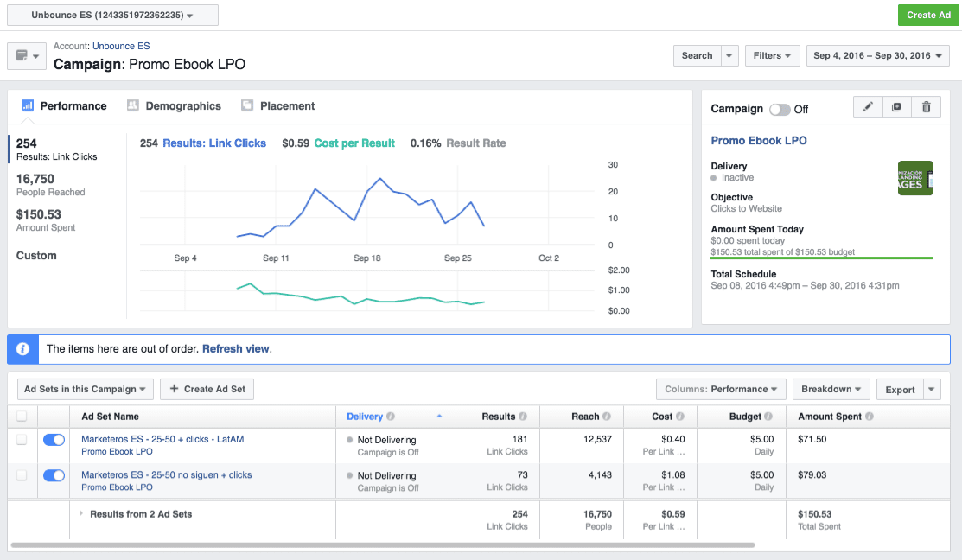Click the 12,537 reach value
The height and width of the screenshot is (560, 962).
pos(597,439)
